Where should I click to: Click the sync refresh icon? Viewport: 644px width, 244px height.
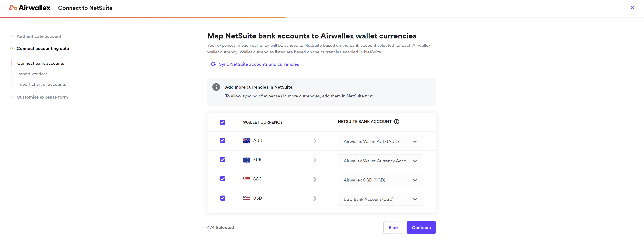213,64
